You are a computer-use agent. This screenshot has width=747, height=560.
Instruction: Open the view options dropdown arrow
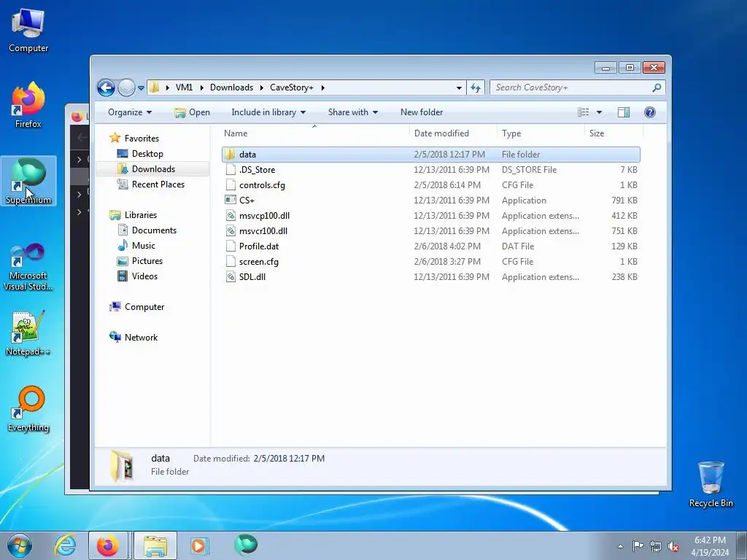click(600, 112)
